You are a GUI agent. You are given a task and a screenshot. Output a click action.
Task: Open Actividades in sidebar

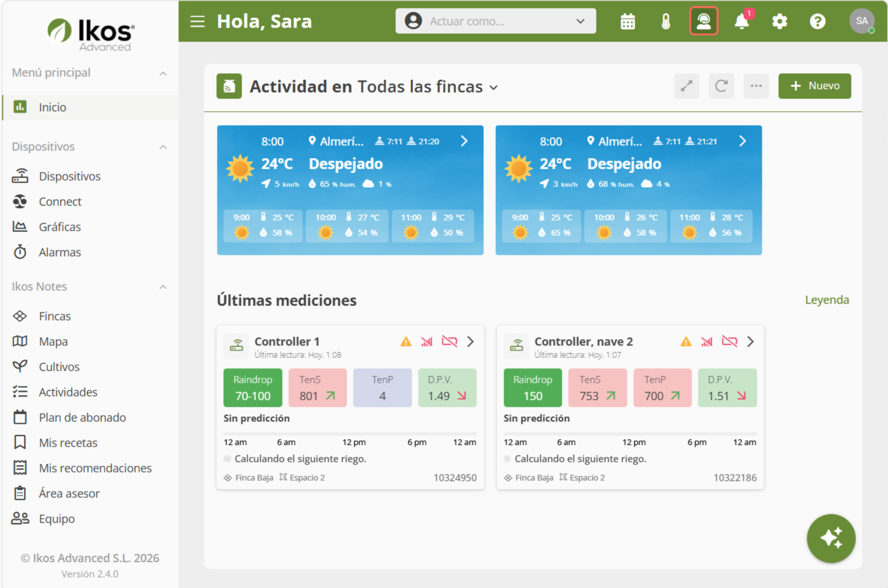pos(91,392)
